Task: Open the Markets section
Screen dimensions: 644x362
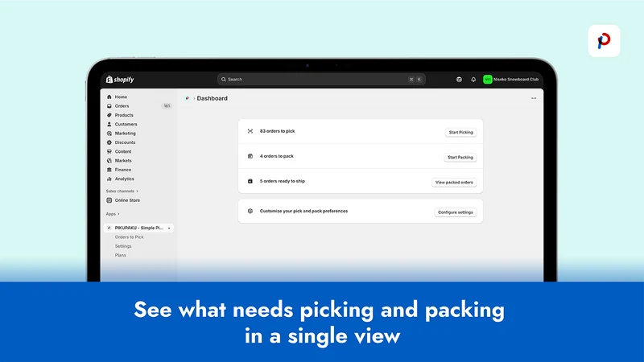Action: (x=123, y=160)
